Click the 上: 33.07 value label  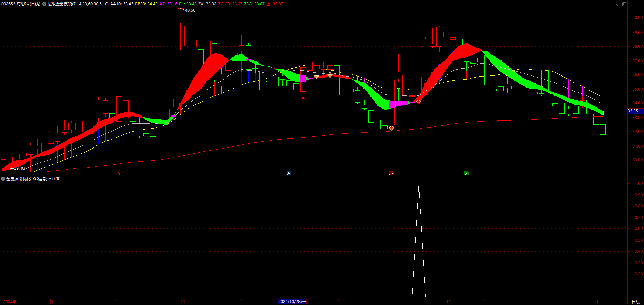click(275, 4)
